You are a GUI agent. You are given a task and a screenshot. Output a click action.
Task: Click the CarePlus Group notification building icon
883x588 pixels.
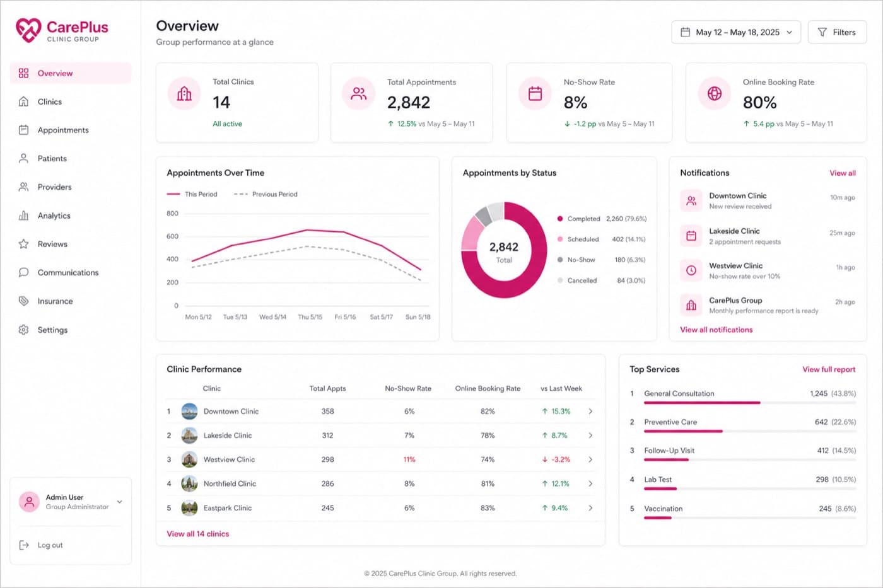pyautogui.click(x=691, y=305)
